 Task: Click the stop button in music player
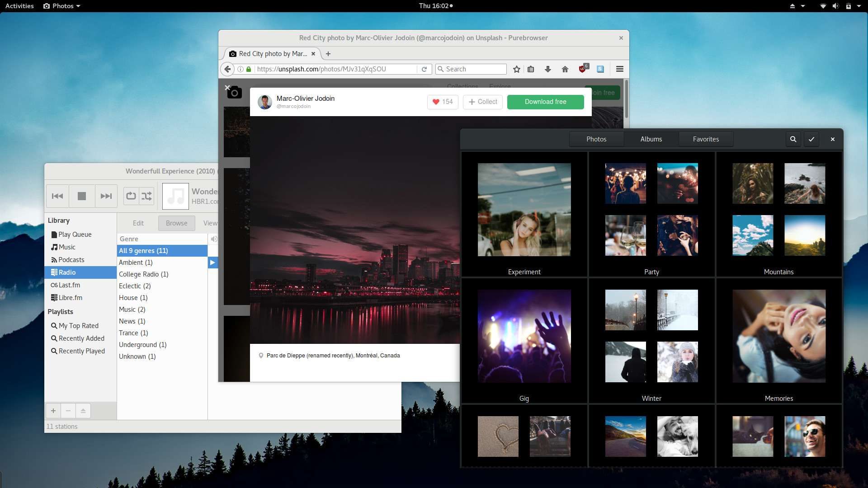(x=82, y=195)
